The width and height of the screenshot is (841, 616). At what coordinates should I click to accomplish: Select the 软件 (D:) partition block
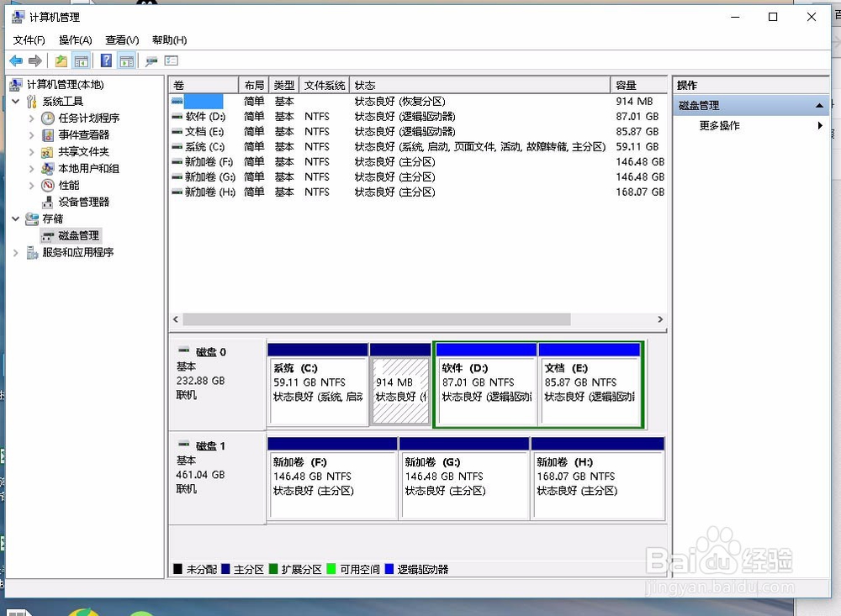[x=486, y=384]
